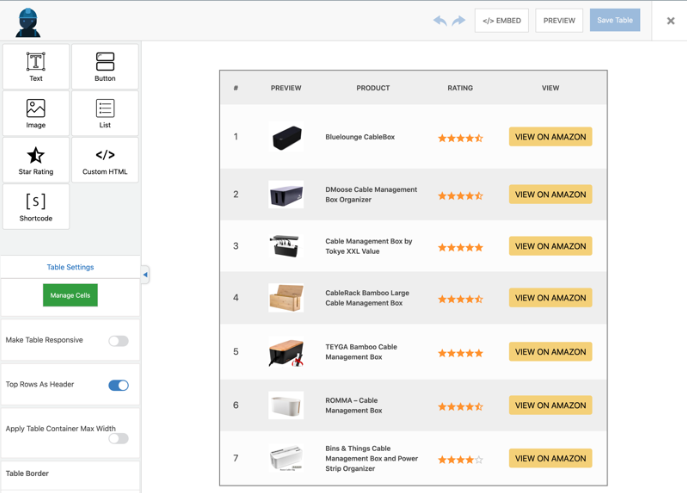Click the Preview button
This screenshot has width=687, height=493.
click(559, 21)
